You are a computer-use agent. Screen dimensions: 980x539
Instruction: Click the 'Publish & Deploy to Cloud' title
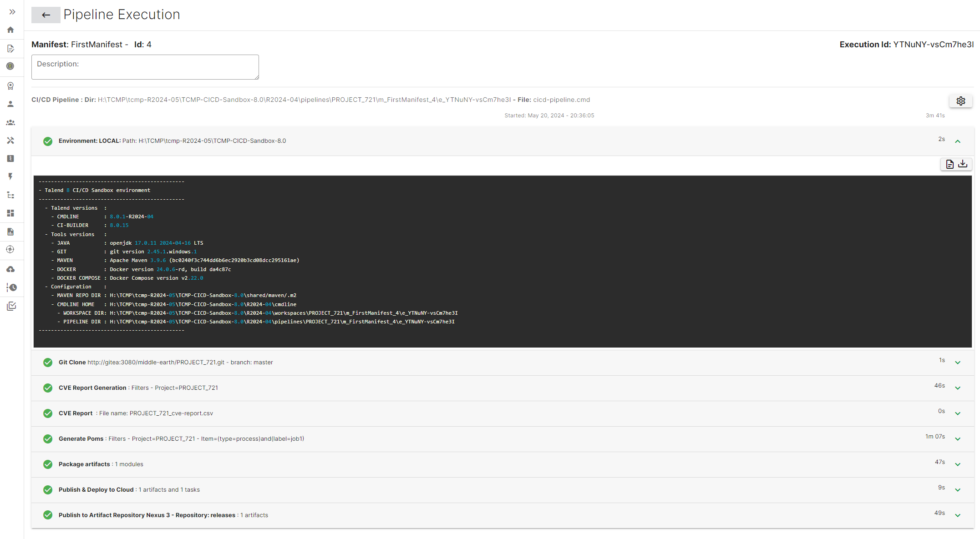click(96, 490)
